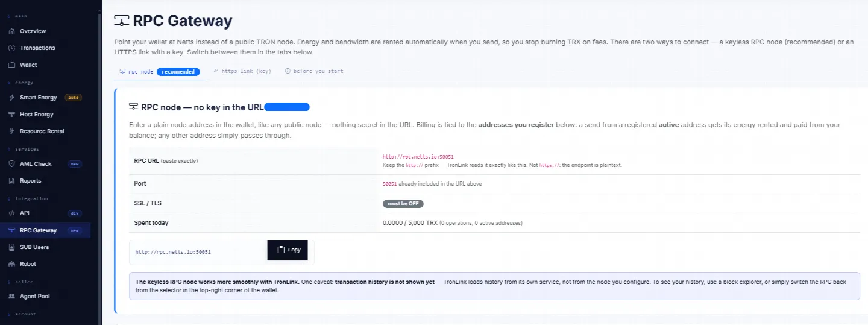Open the Wallet page
Image resolution: width=868 pixels, height=325 pixels.
coord(45,65)
